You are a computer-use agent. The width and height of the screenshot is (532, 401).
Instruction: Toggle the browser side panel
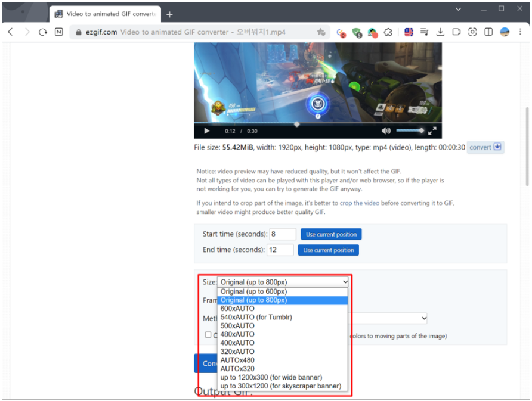click(x=488, y=32)
